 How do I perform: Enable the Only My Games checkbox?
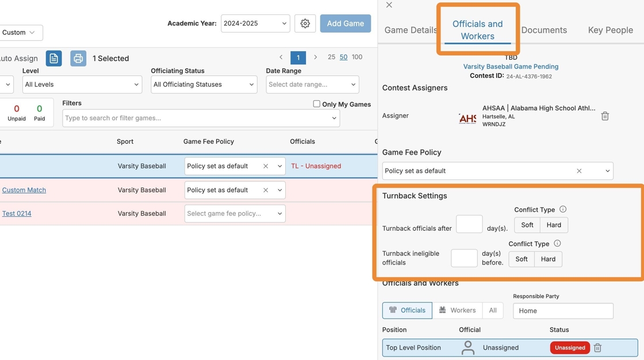click(x=316, y=104)
